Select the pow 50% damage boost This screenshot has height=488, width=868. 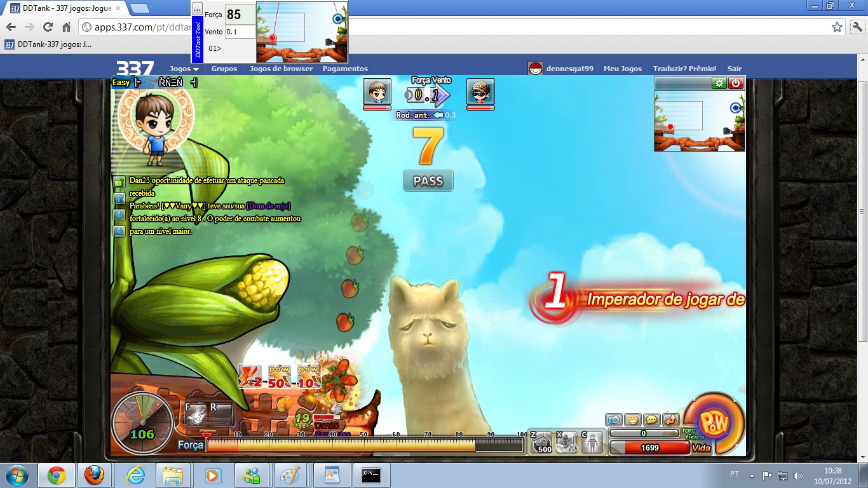click(x=279, y=376)
